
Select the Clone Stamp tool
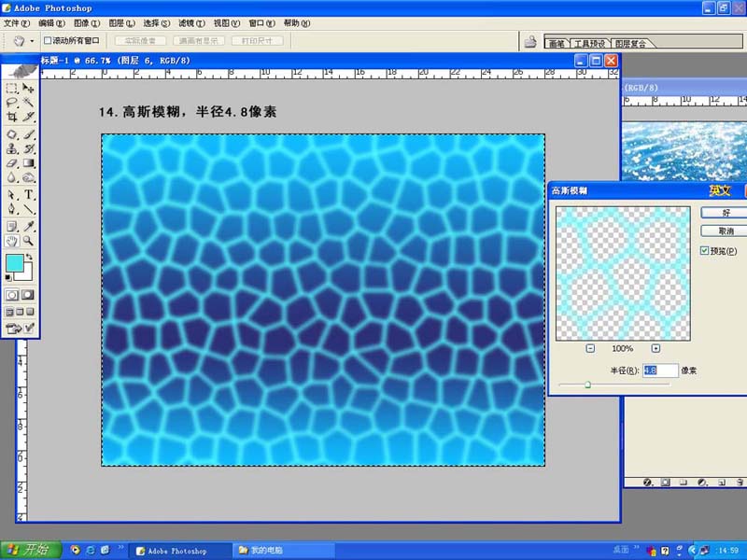[x=12, y=148]
